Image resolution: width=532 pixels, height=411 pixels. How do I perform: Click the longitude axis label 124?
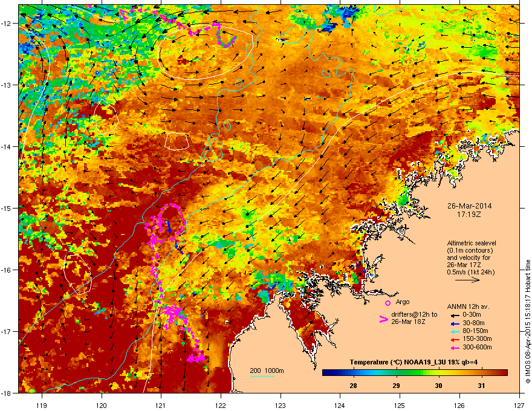[340, 405]
